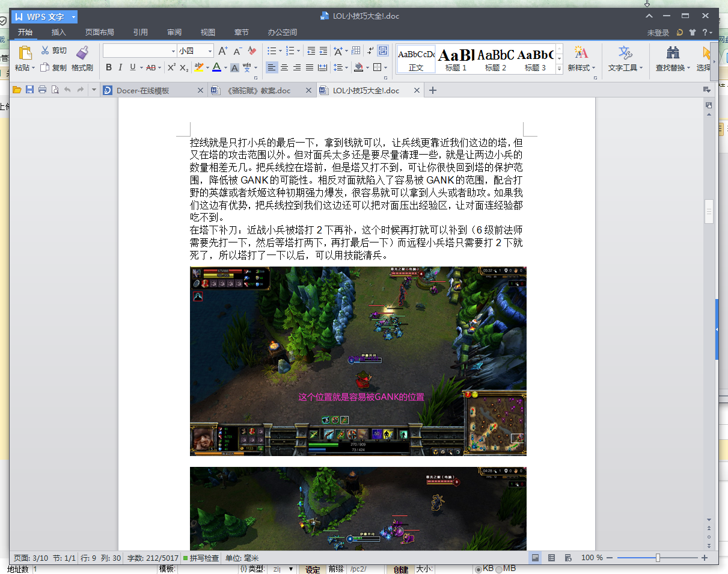Apply superscript with the X² icon
The height and width of the screenshot is (574, 728).
click(x=171, y=67)
